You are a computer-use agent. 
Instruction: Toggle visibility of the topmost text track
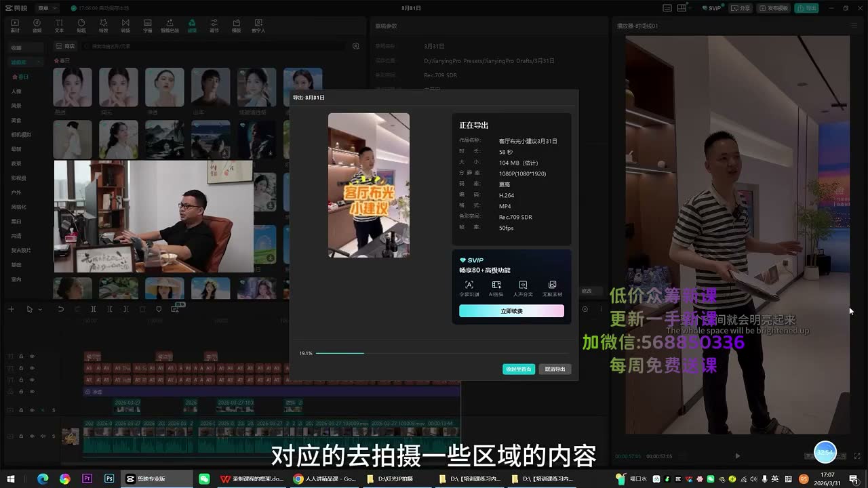32,357
